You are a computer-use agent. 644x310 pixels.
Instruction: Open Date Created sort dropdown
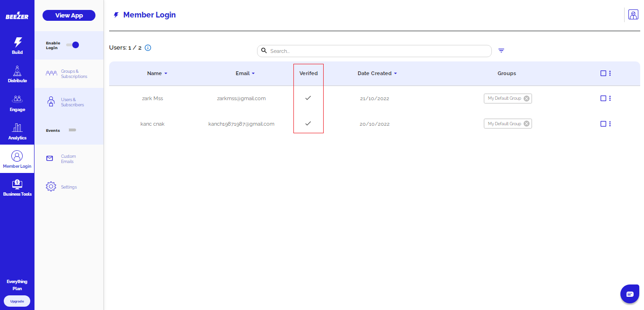click(395, 74)
